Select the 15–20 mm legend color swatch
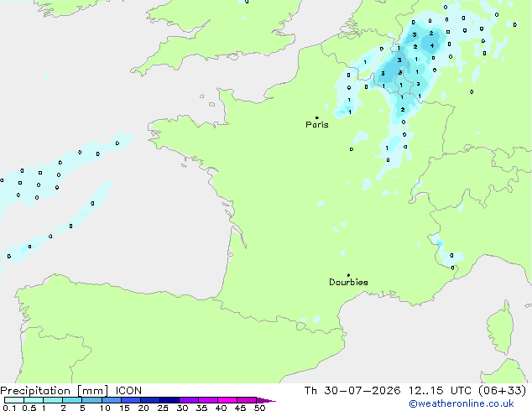 pos(130,400)
